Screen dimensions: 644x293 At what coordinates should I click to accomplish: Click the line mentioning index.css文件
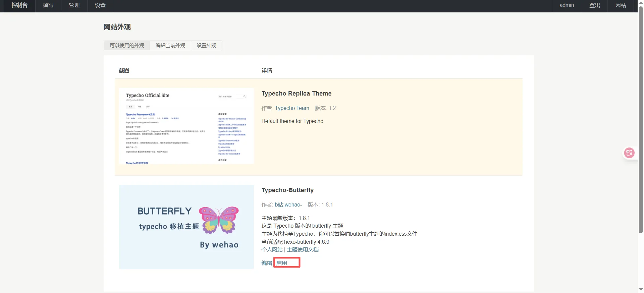coord(339,234)
